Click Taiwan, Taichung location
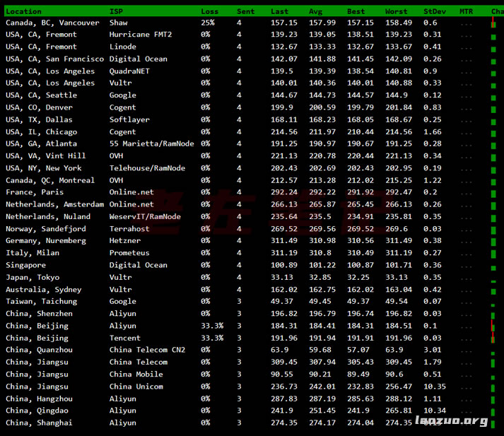The width and height of the screenshot is (504, 436). point(41,301)
